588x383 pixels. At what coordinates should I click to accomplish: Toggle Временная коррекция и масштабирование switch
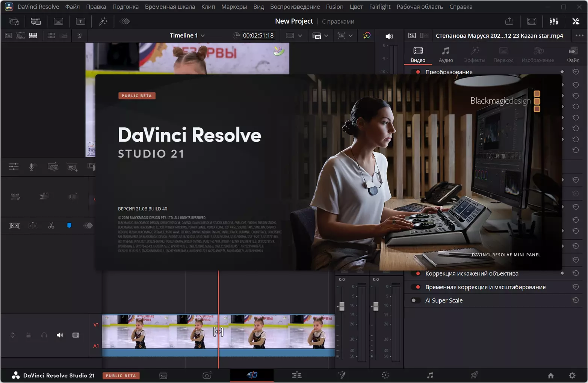point(416,287)
